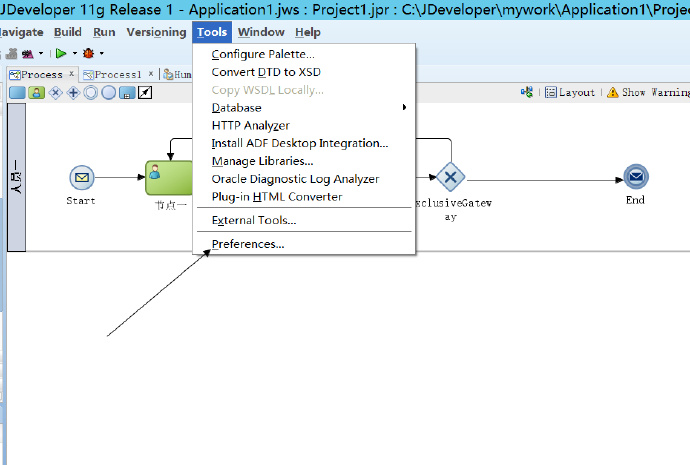Click the yellow warning triangle icon

613,92
